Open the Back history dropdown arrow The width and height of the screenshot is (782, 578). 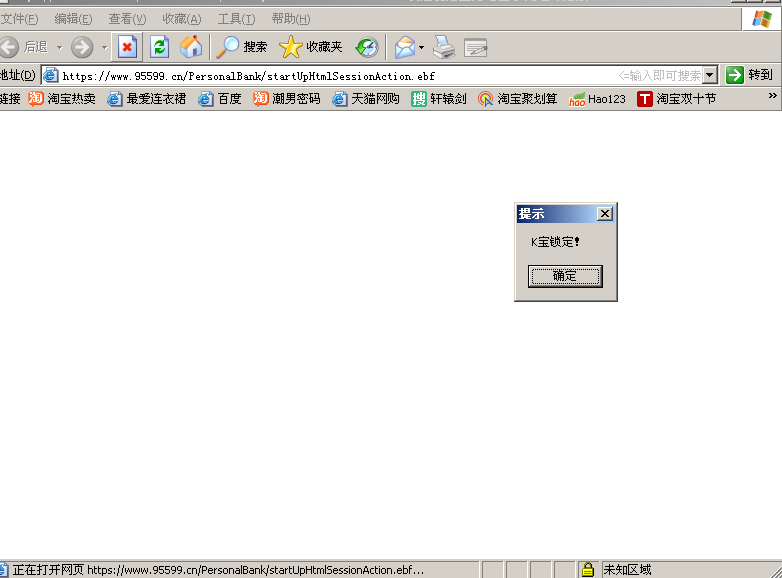(x=59, y=48)
